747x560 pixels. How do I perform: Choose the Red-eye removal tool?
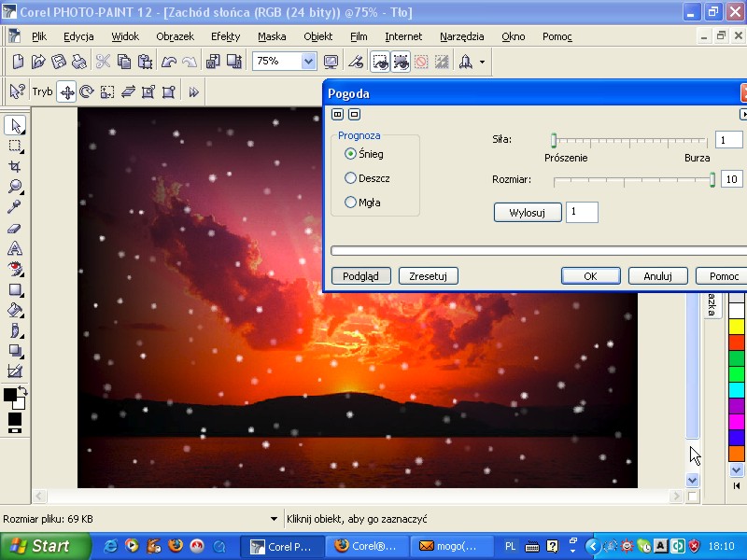point(14,269)
